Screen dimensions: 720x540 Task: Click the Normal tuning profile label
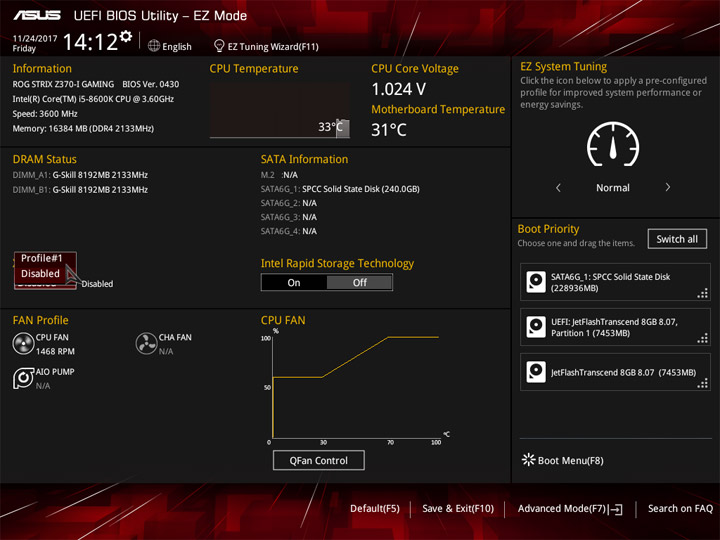(613, 187)
